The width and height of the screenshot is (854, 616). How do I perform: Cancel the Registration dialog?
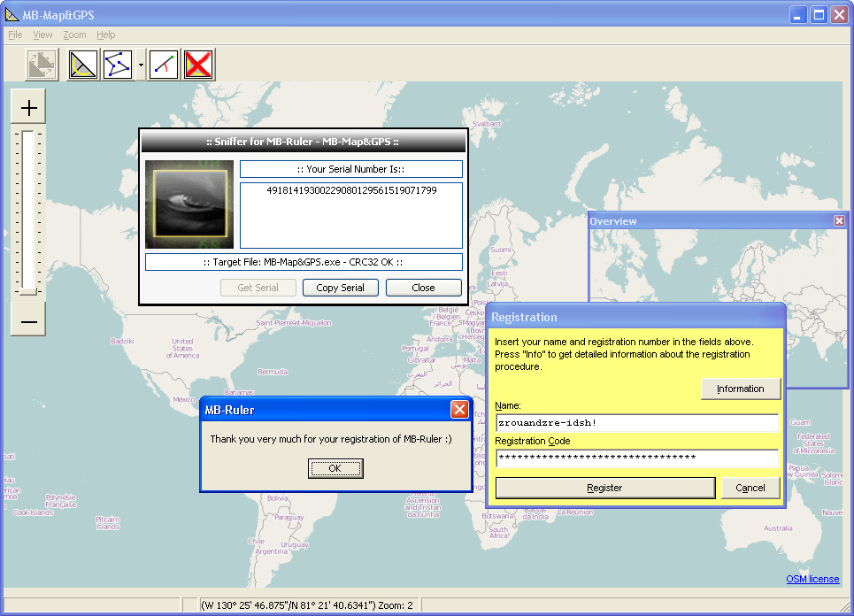[x=750, y=488]
